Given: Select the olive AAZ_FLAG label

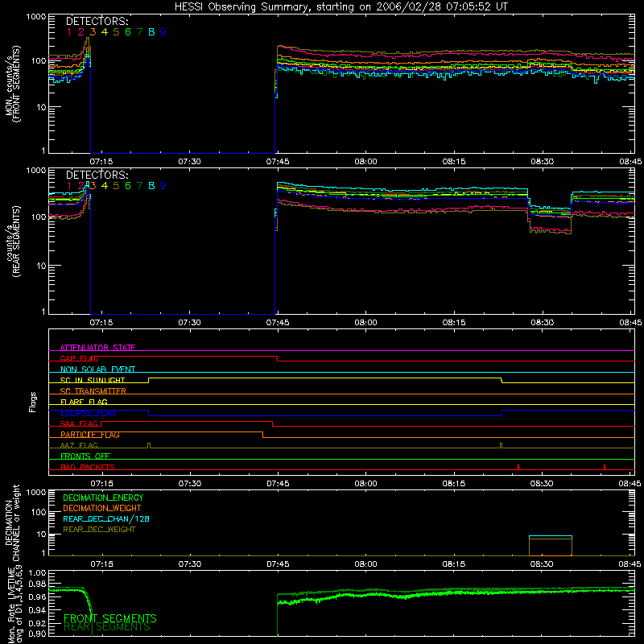Looking at the screenshot, I should click(79, 445).
